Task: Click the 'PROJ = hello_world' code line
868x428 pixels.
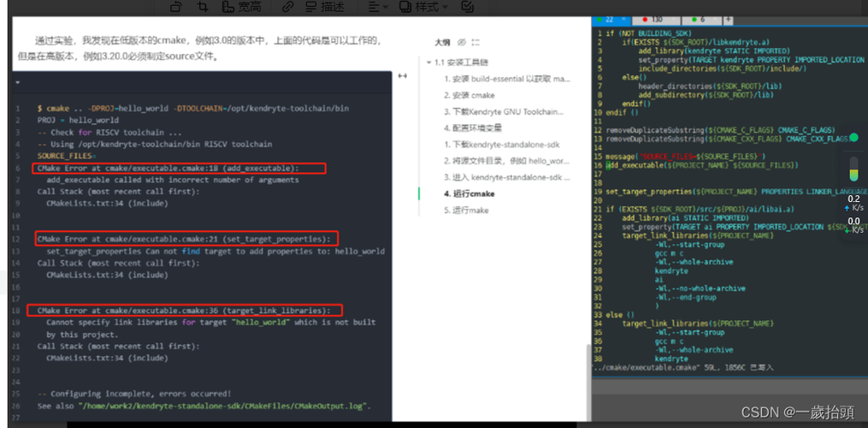Action: [x=78, y=120]
